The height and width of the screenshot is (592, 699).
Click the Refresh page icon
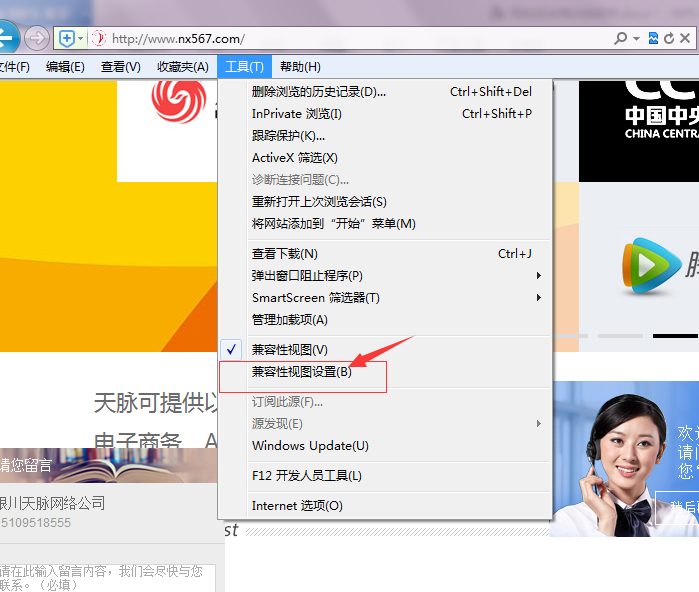[668, 39]
